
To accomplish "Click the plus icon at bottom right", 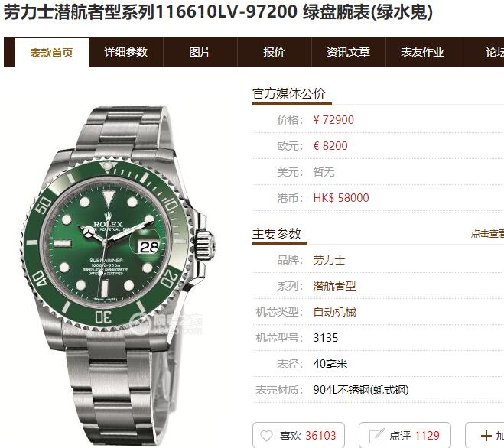I will point(486,436).
